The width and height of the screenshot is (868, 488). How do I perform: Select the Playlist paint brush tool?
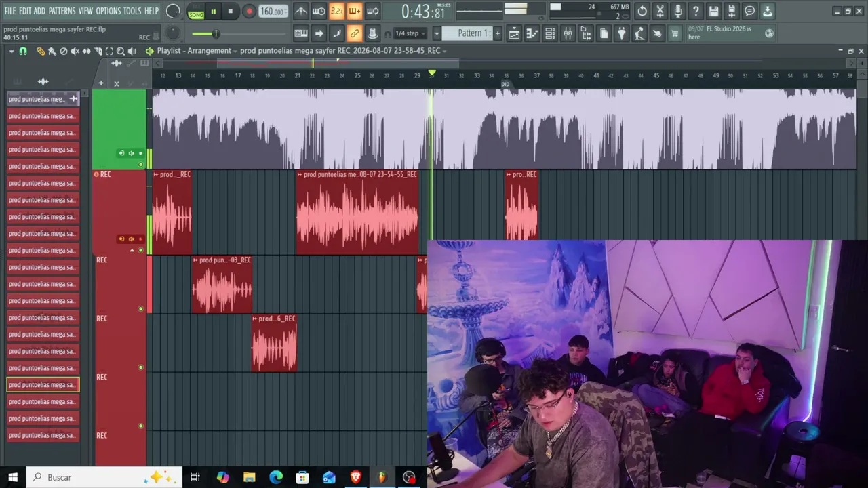pos(52,51)
